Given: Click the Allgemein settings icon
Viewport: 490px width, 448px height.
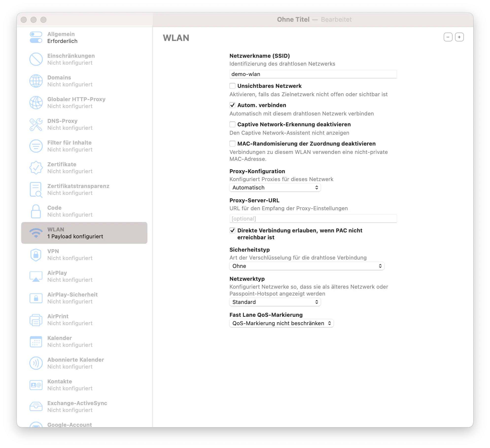Looking at the screenshot, I should click(x=36, y=37).
